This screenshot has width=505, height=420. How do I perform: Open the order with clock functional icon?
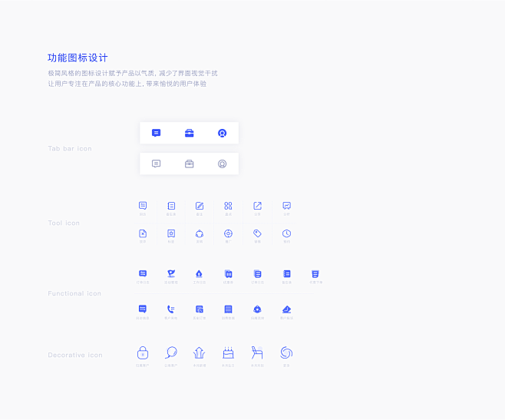point(200,309)
